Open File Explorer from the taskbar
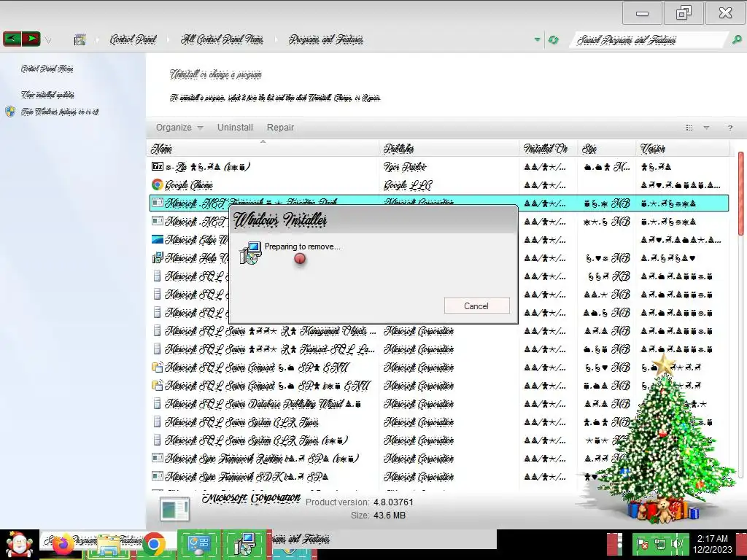Screen dimensions: 747x560 [108, 545]
